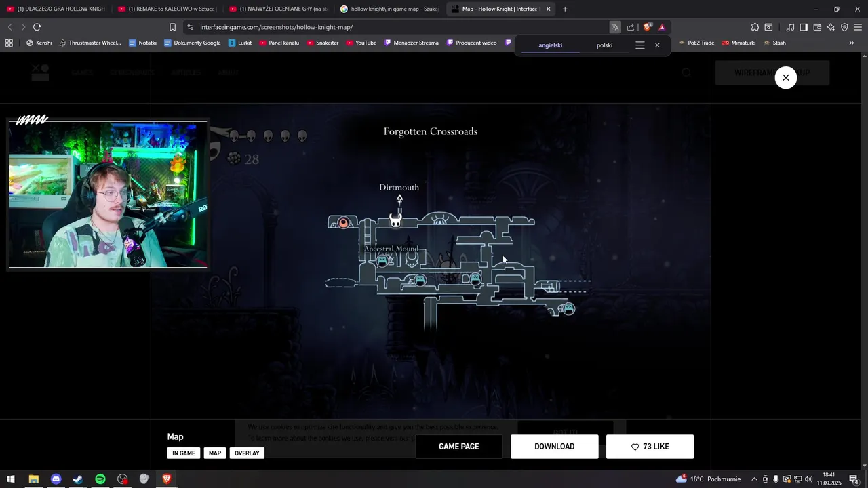Open Windows Start menu
868x488 pixels.
click(11, 479)
